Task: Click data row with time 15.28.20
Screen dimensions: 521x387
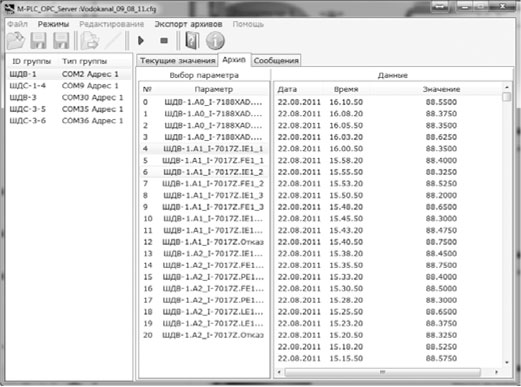Action: pos(388,300)
